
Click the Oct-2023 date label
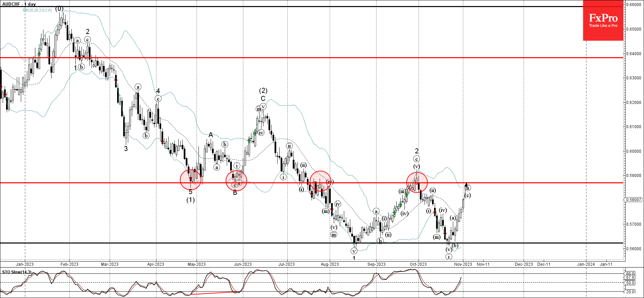point(418,264)
